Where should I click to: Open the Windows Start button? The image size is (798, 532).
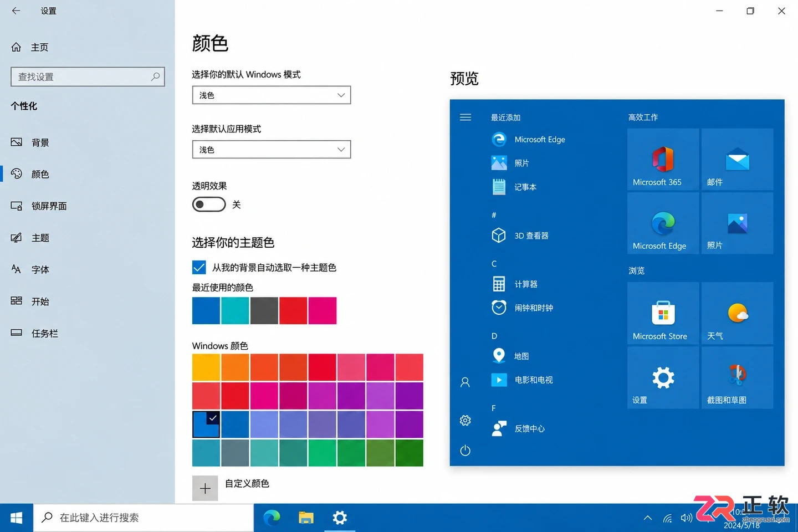coord(17,518)
